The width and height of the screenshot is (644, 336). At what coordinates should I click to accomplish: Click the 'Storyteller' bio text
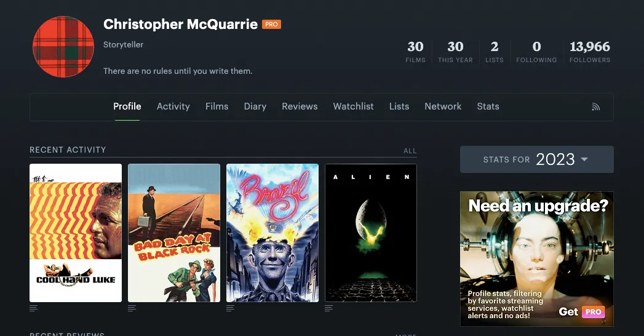point(123,44)
